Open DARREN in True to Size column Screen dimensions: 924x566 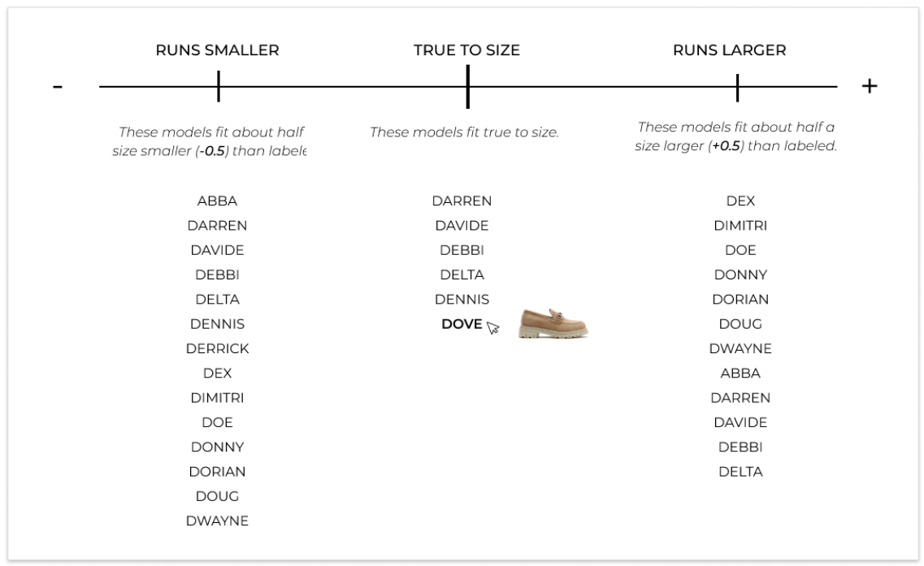click(x=462, y=201)
